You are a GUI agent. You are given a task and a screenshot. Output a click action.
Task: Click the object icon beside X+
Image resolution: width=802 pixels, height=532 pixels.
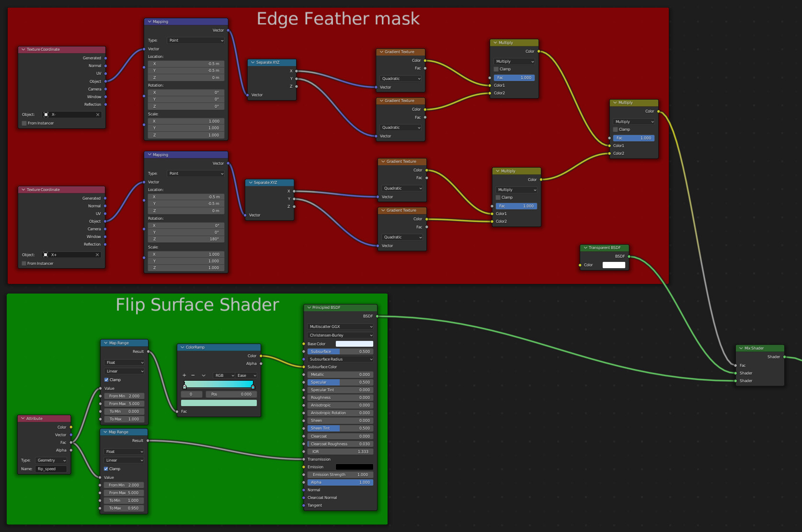pos(46,255)
